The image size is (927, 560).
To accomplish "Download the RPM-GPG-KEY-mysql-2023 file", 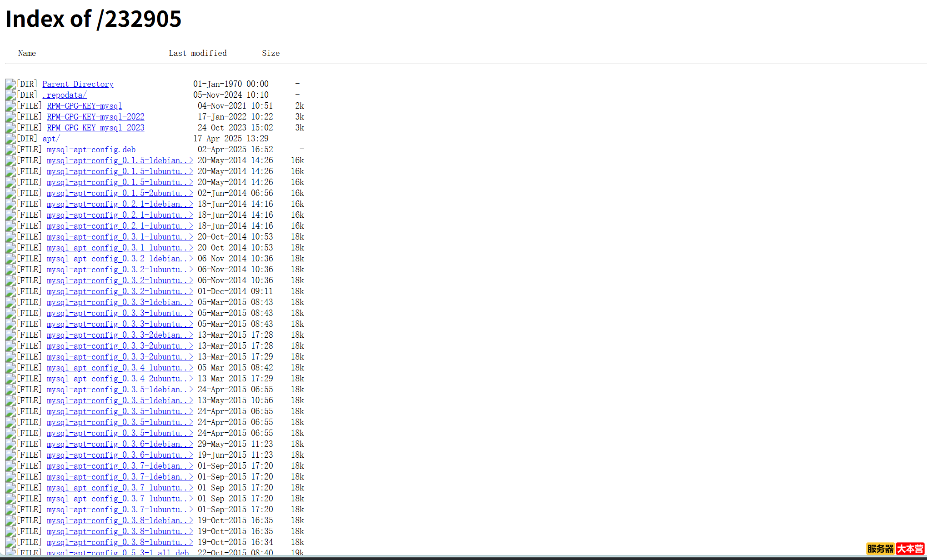I will point(95,128).
